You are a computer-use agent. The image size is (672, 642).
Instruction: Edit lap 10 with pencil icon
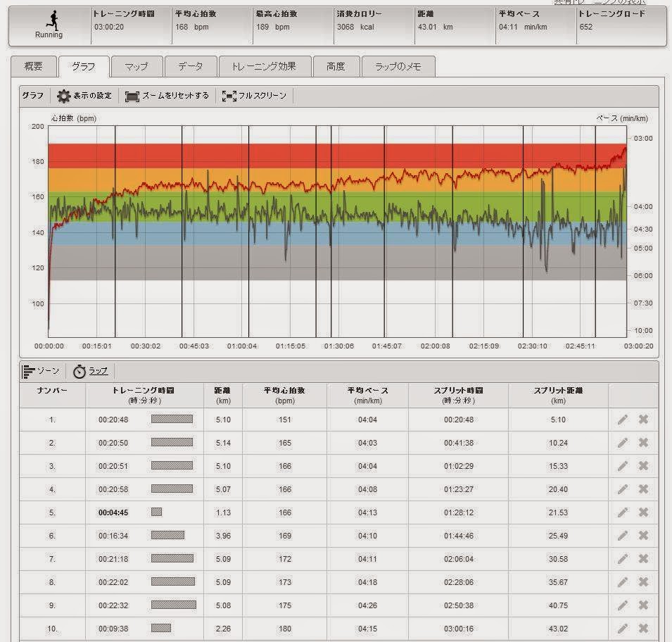pyautogui.click(x=622, y=629)
